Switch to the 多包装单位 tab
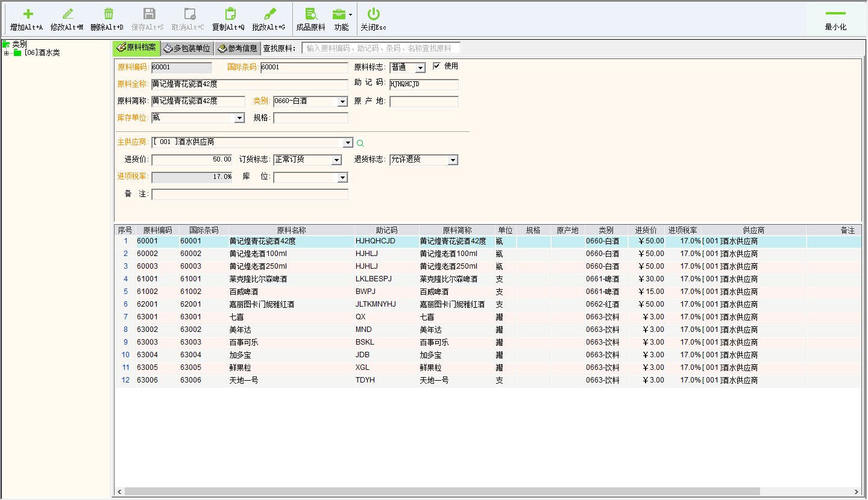Screen dimensions: 868x500 tap(187, 48)
